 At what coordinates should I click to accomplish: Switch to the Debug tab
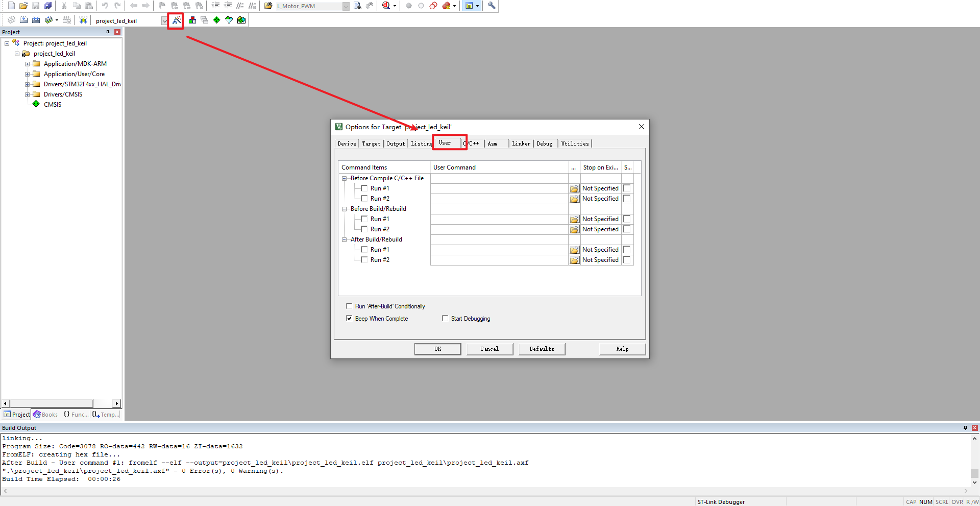click(545, 143)
